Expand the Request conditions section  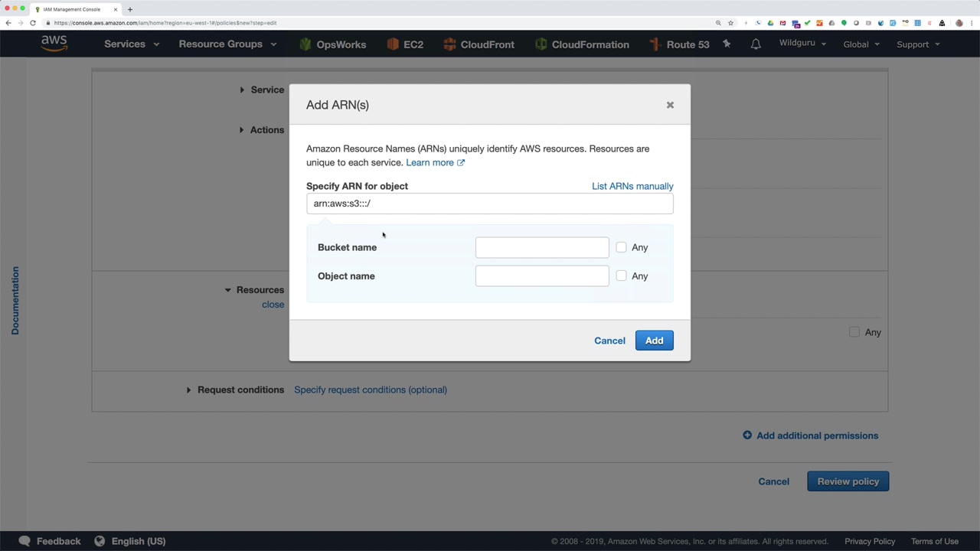pyautogui.click(x=236, y=390)
